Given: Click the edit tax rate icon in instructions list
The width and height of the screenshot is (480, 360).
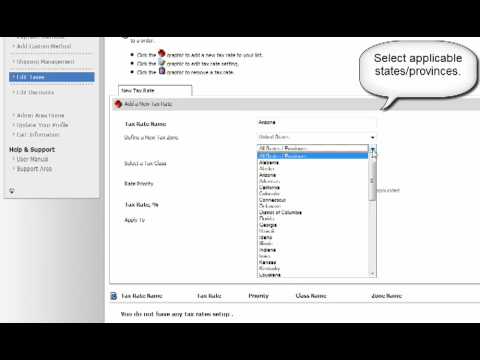Looking at the screenshot, I should coord(162,62).
